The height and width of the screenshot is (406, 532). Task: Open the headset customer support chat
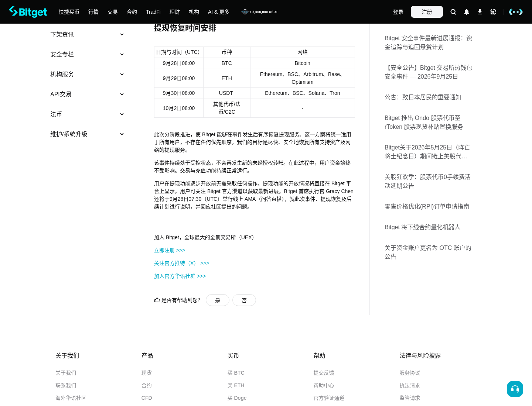[515, 389]
